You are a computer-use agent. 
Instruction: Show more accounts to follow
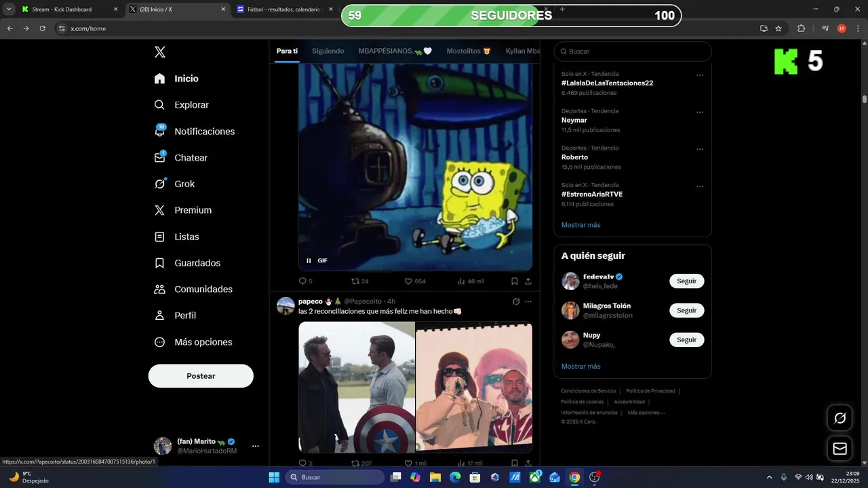[x=580, y=366]
